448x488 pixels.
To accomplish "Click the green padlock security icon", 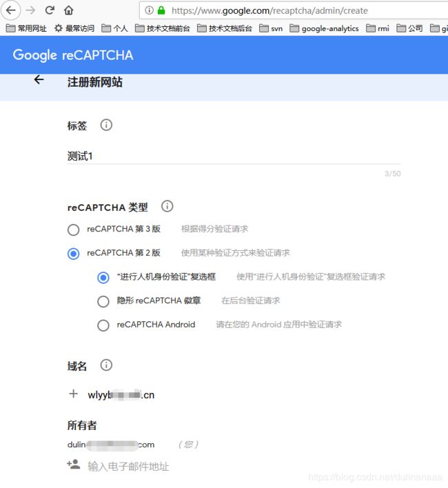I will pos(161,10).
